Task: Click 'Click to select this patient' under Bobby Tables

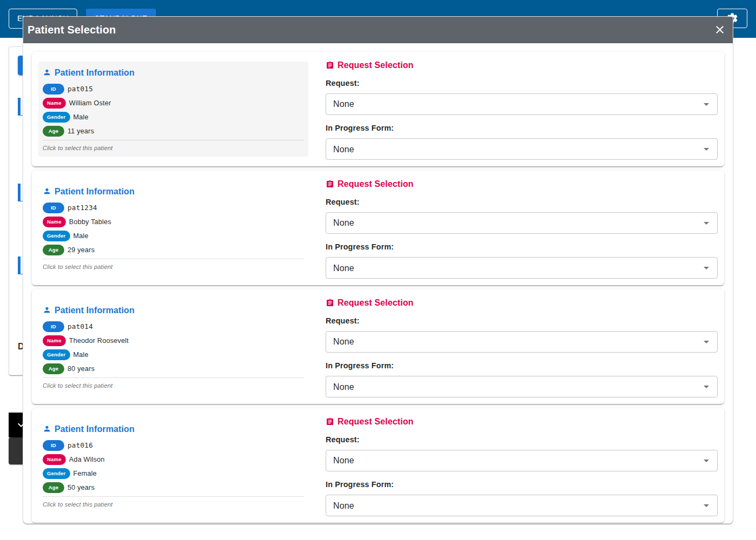Action: coord(78,267)
